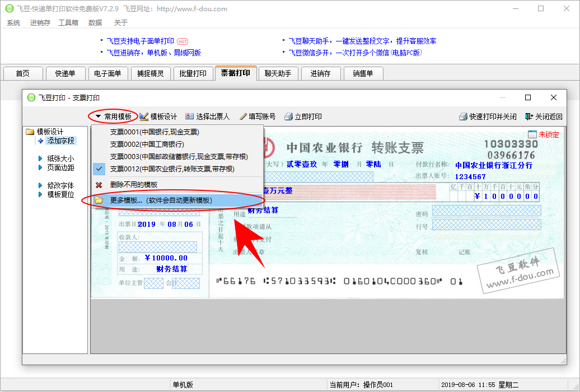Click the 未锁定 lock status icon
Viewport: 580px width, 392px height.
pos(532,134)
